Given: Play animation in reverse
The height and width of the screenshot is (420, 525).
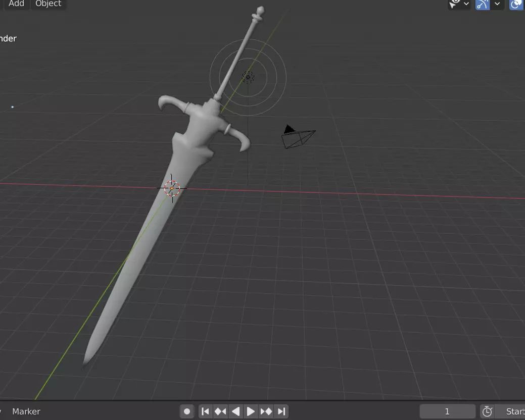Looking at the screenshot, I should (x=235, y=411).
